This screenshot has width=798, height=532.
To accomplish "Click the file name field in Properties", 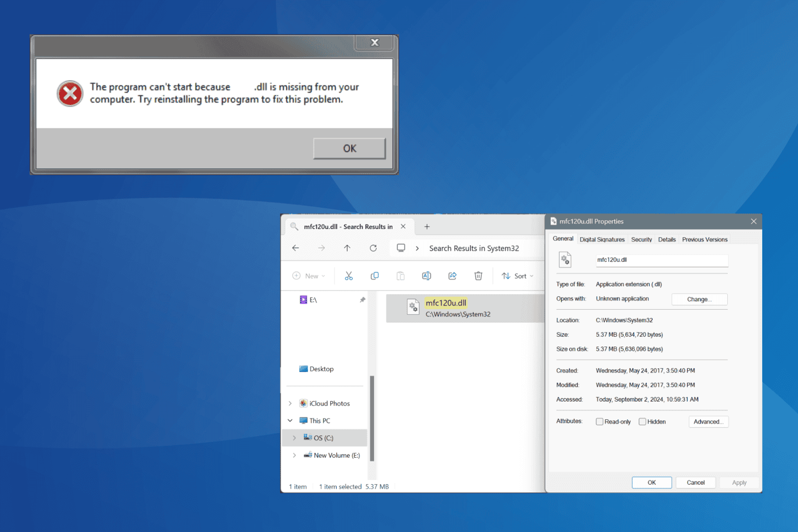I will point(662,260).
